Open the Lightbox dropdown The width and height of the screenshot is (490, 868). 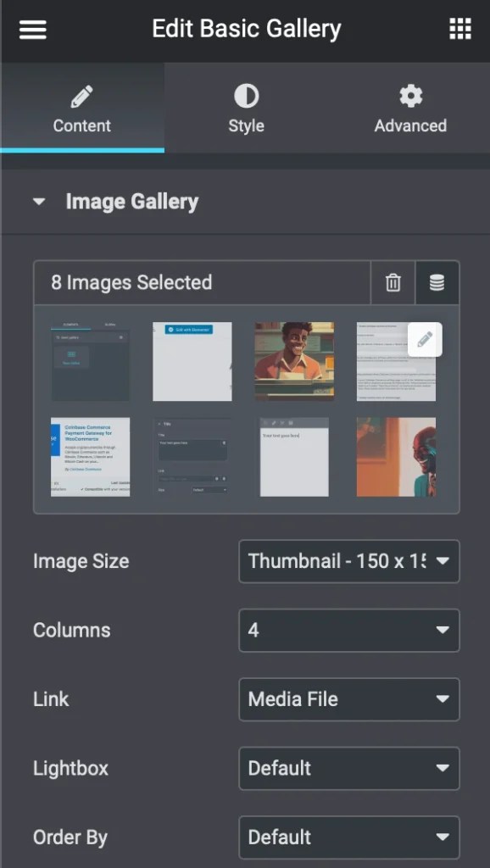(x=348, y=768)
